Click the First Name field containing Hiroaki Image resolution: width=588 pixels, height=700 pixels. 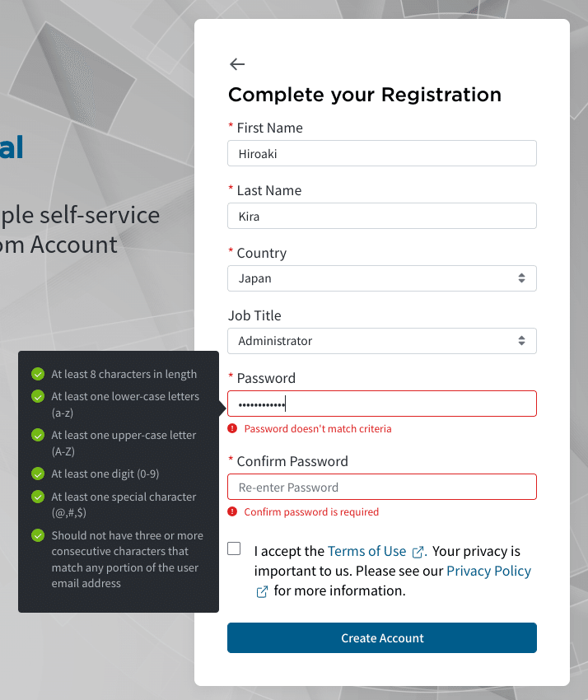382,153
